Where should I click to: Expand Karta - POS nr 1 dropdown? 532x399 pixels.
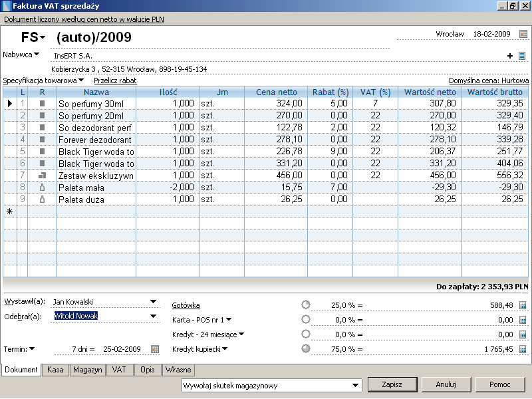point(229,319)
